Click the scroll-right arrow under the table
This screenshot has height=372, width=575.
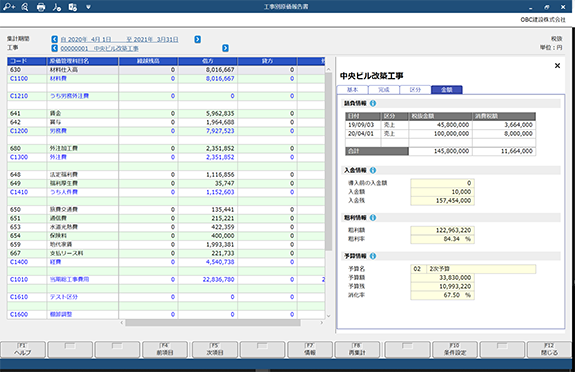click(x=322, y=323)
